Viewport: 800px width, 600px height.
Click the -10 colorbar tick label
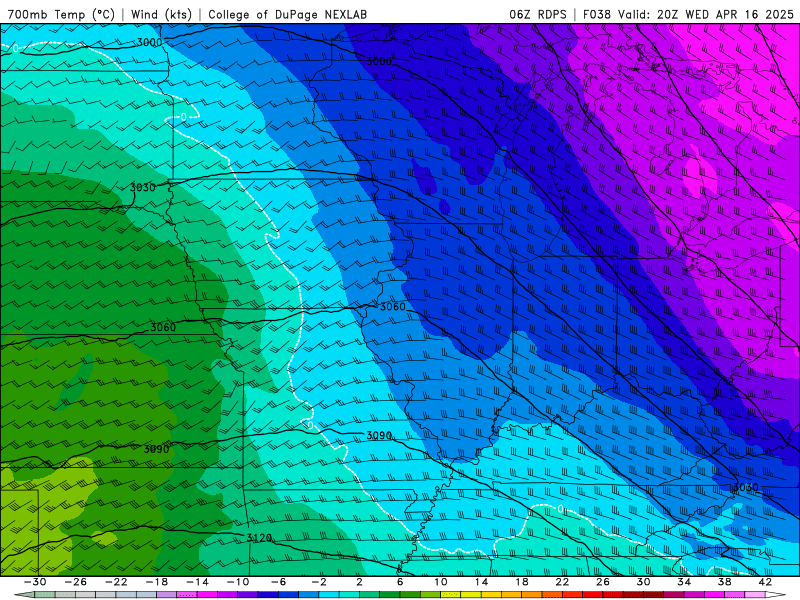[x=238, y=582]
